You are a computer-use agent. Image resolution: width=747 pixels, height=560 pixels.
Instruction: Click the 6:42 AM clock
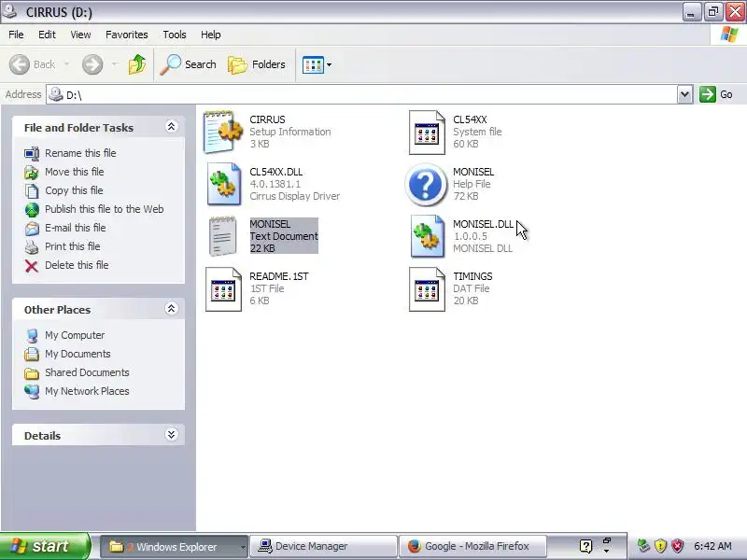pyautogui.click(x=712, y=546)
